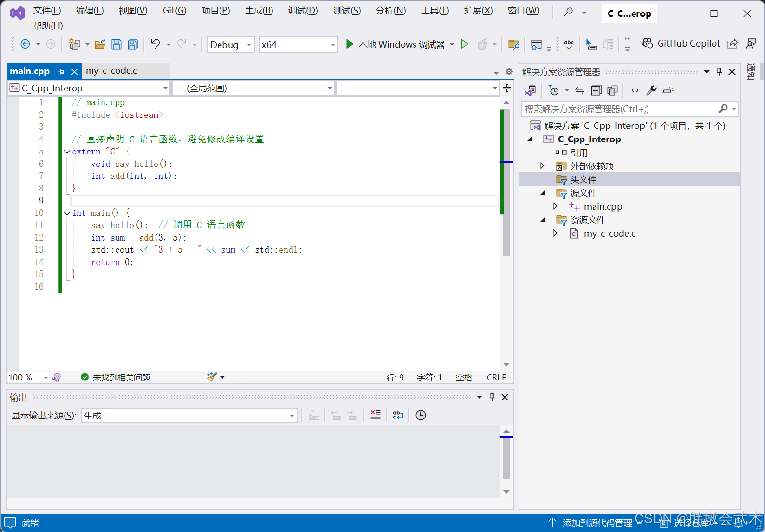The width and height of the screenshot is (765, 532).
Task: Open the 扩展(X) menu
Action: (x=479, y=11)
